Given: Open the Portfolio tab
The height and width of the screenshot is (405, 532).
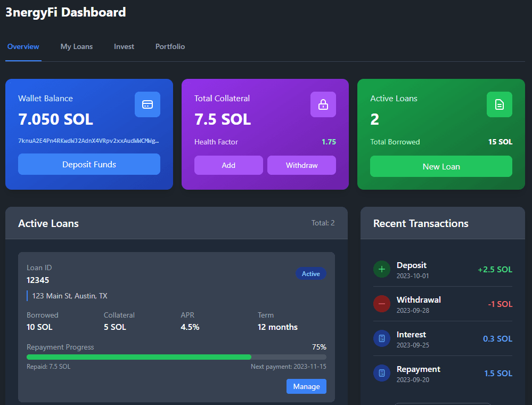Looking at the screenshot, I should 170,46.
